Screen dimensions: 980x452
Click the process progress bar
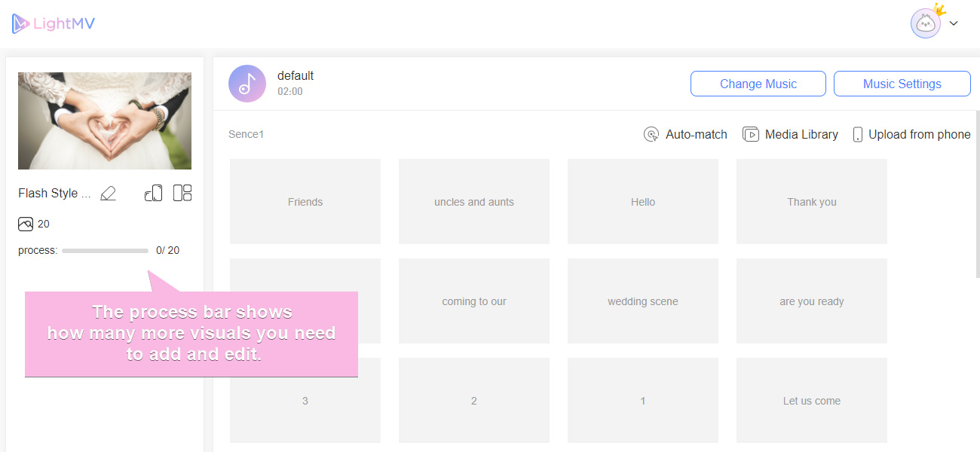tap(105, 249)
